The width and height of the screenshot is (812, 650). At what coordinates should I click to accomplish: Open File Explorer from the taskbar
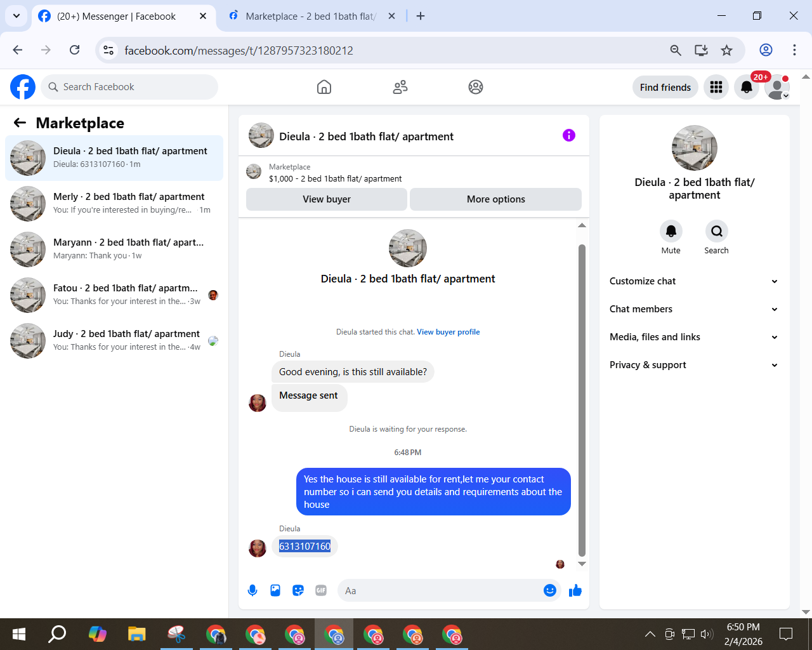tap(137, 633)
